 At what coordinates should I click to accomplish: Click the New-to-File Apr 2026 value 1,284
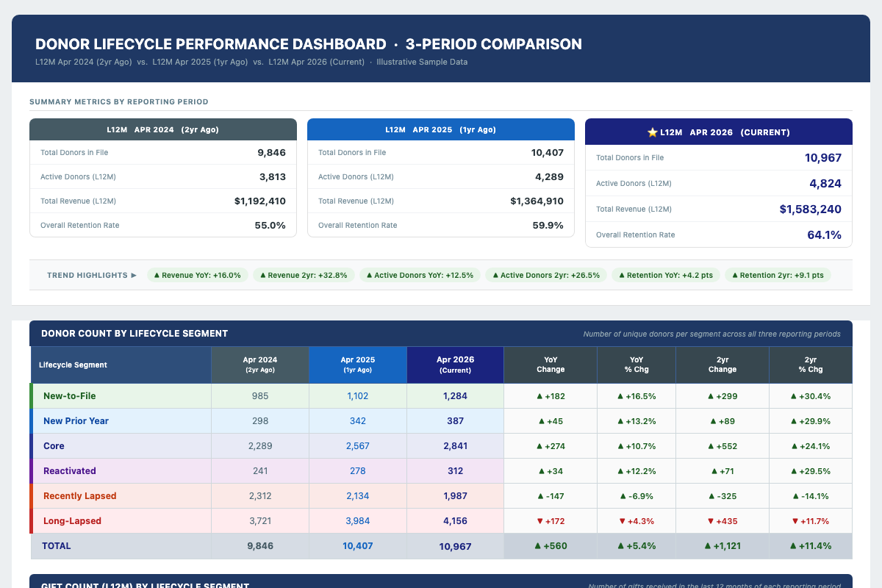(x=455, y=396)
